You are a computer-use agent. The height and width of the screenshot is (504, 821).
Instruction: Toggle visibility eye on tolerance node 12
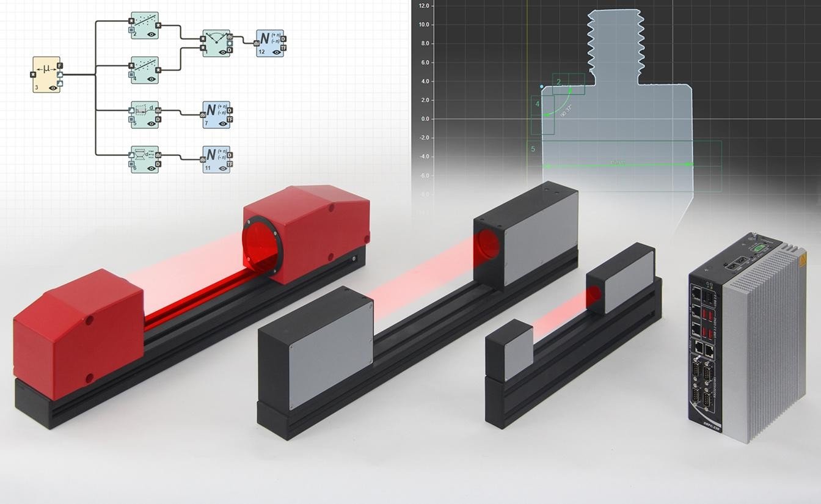point(276,53)
